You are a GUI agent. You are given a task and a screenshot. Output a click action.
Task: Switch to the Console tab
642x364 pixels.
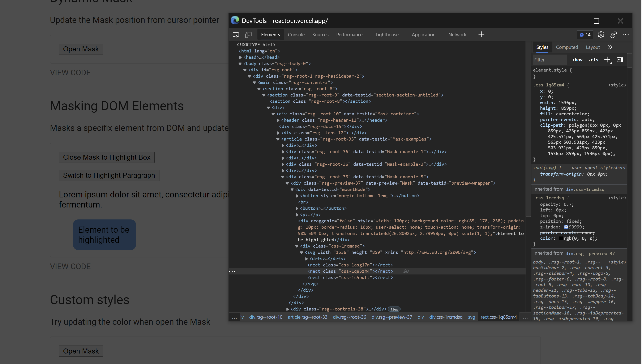[296, 35]
